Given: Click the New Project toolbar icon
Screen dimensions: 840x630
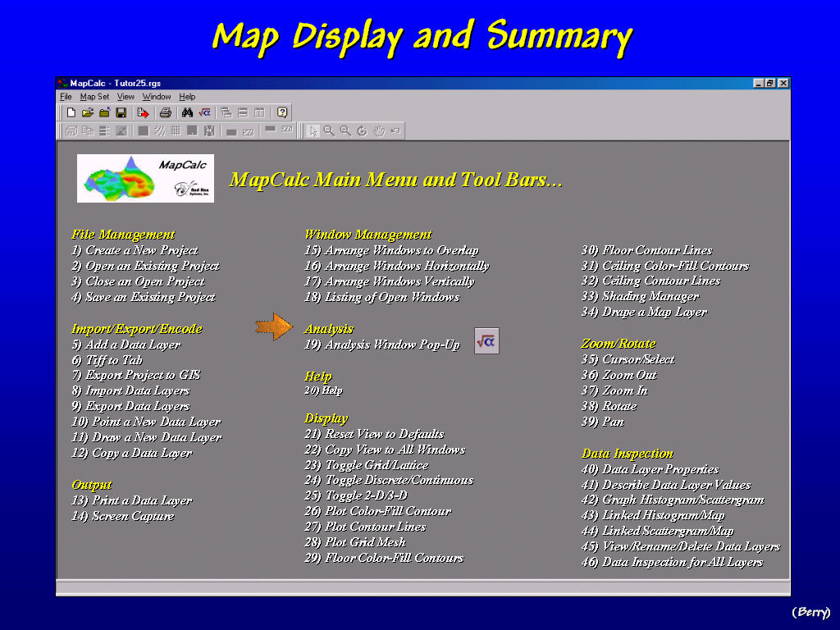Looking at the screenshot, I should click(71, 112).
